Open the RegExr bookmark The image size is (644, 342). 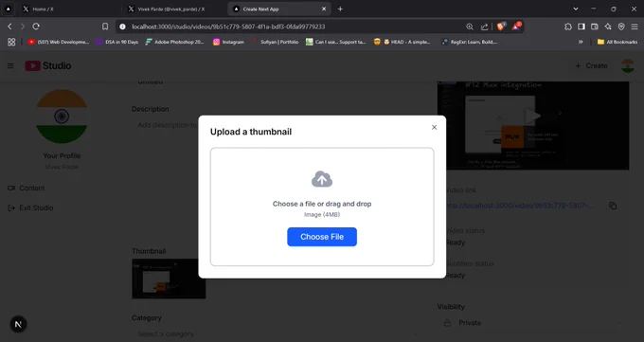point(469,42)
